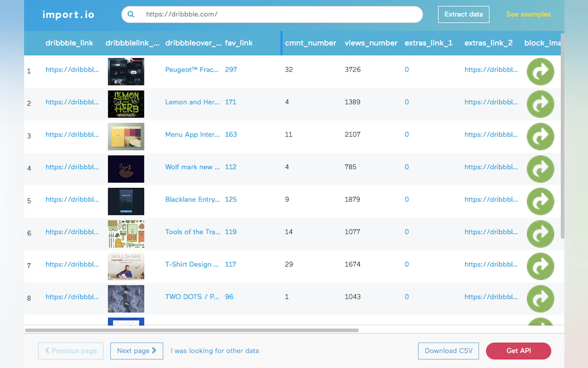Open 'TWO DOTS / P...' title link
Viewport: 588px width, 368px height.
pos(192,297)
